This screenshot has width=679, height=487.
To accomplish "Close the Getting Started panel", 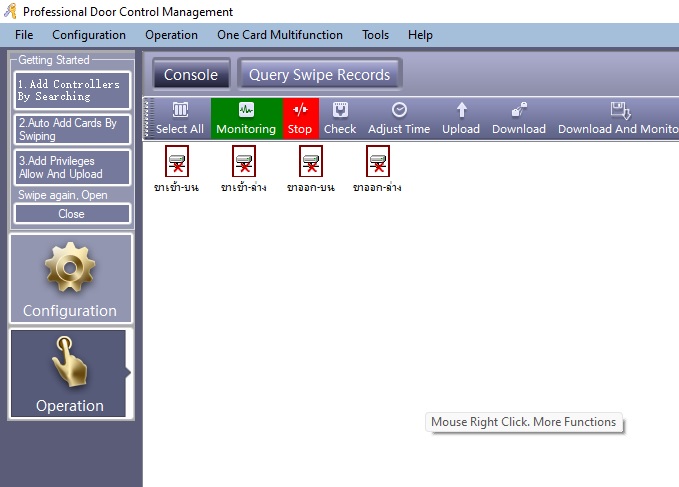I will [x=72, y=214].
